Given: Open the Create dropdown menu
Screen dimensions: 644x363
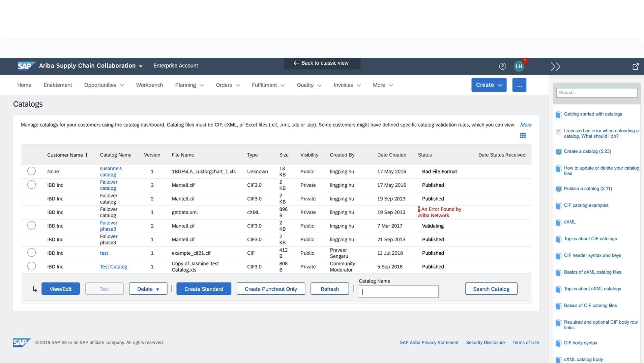Looking at the screenshot, I should point(488,85).
